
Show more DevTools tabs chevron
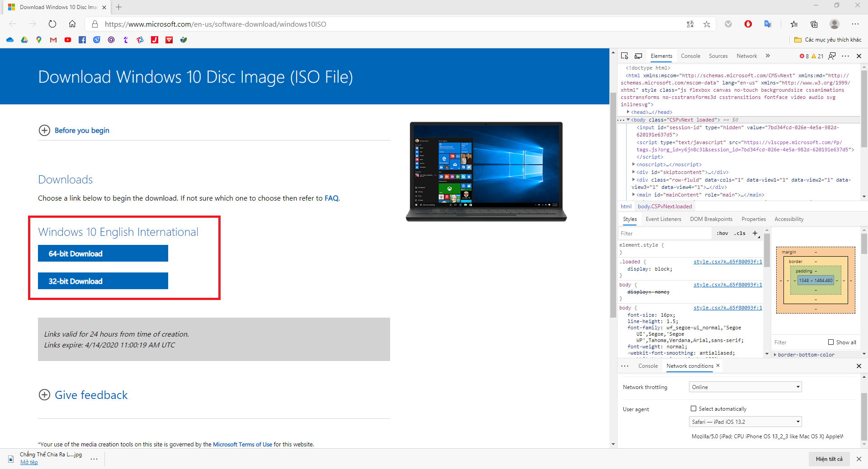(x=768, y=56)
